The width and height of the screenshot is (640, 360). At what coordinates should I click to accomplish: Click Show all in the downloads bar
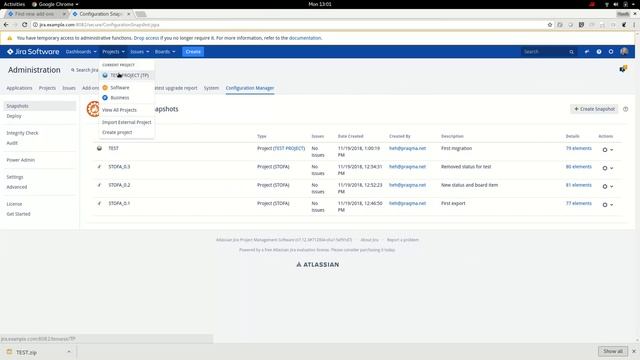point(613,351)
